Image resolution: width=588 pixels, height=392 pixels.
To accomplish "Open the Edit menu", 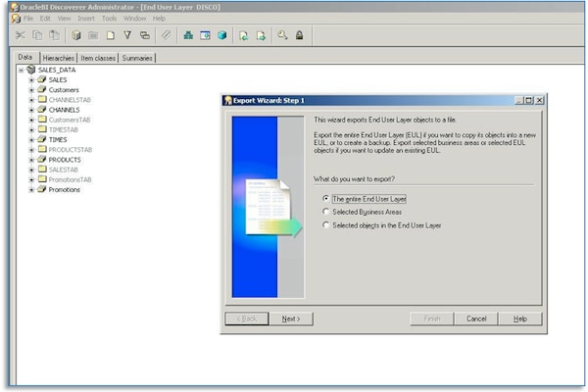I will 45,19.
